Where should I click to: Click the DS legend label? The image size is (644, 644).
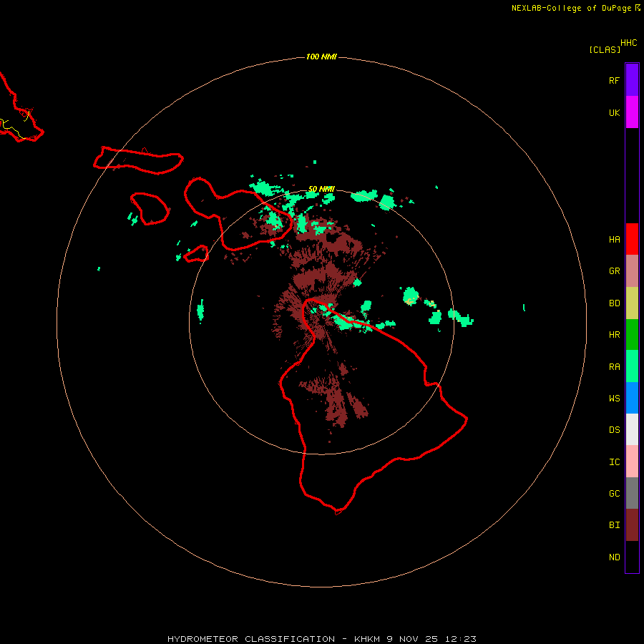coord(614,430)
